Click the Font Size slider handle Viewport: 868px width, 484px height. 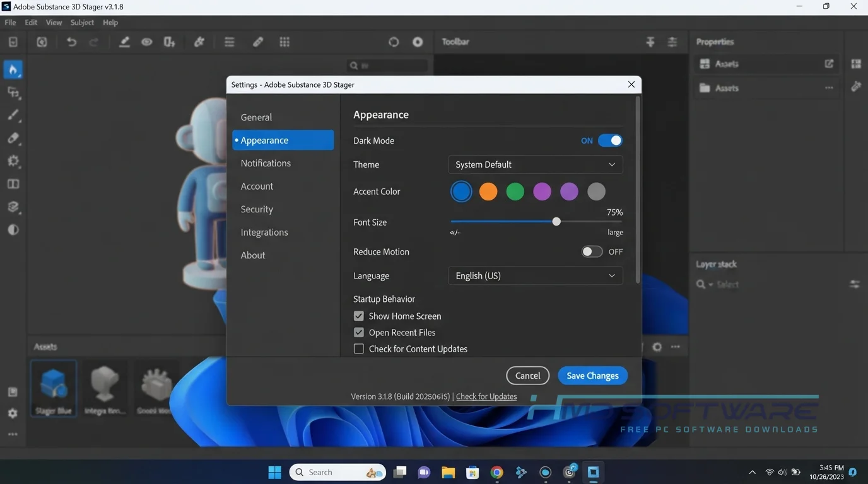click(x=556, y=222)
